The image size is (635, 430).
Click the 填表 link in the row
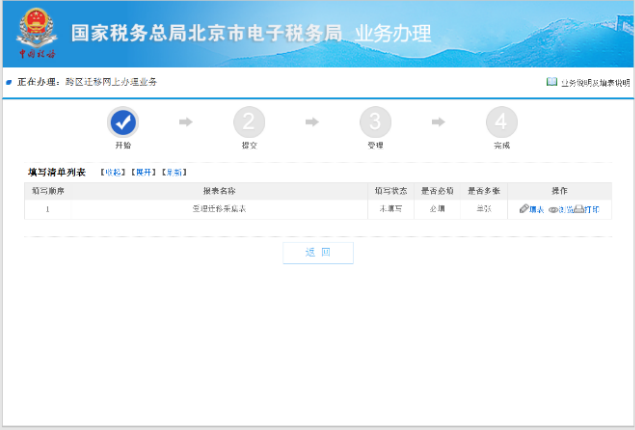pos(536,209)
